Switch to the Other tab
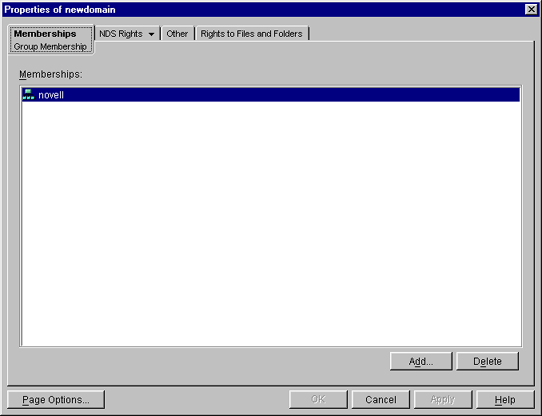The height and width of the screenshot is (416, 542). click(x=177, y=34)
